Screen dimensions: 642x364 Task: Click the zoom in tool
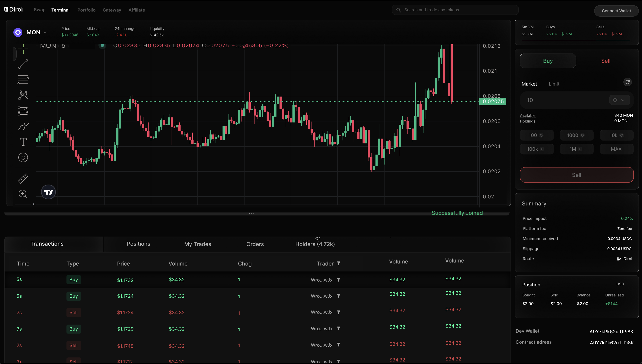pos(23,194)
